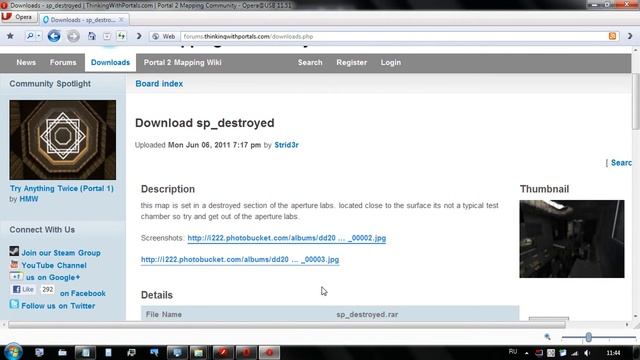
Task: Click the red Opera taskbar button with pencil
Action: pos(223,352)
